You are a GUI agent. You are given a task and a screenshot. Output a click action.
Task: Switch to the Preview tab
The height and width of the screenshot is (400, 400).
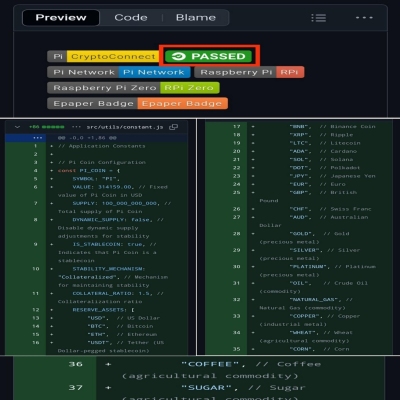coord(61,17)
